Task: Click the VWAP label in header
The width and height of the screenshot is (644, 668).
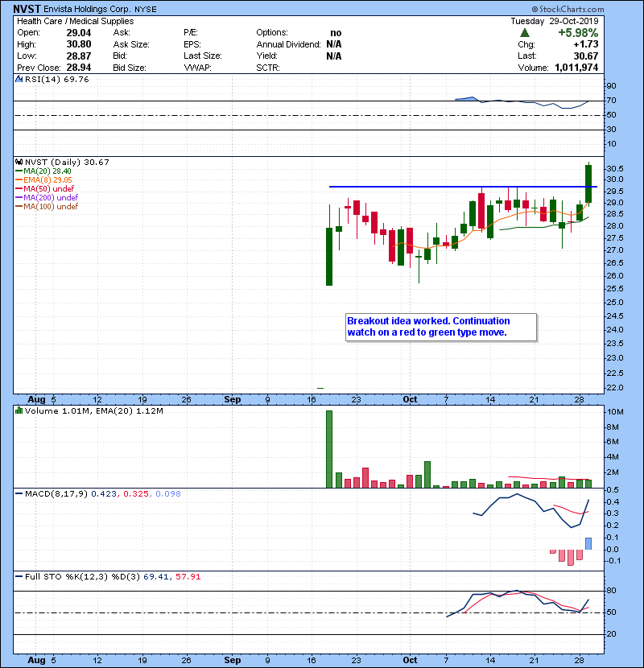Action: click(x=197, y=68)
